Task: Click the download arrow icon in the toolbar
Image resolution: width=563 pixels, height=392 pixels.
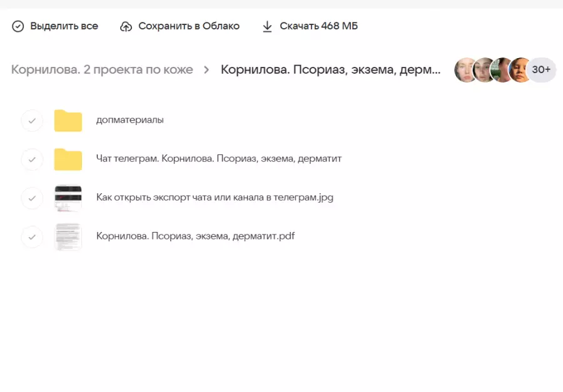Action: coord(268,26)
